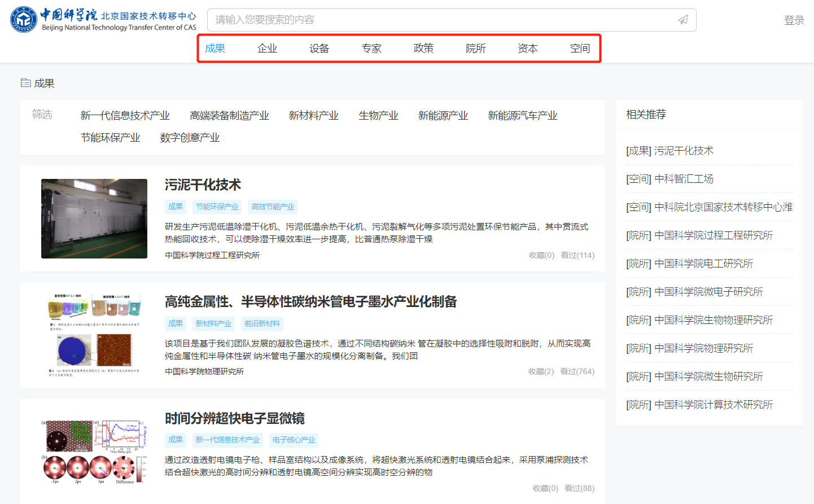
Task: Open recommended [成果] 污泥干化技术
Action: [x=669, y=151]
